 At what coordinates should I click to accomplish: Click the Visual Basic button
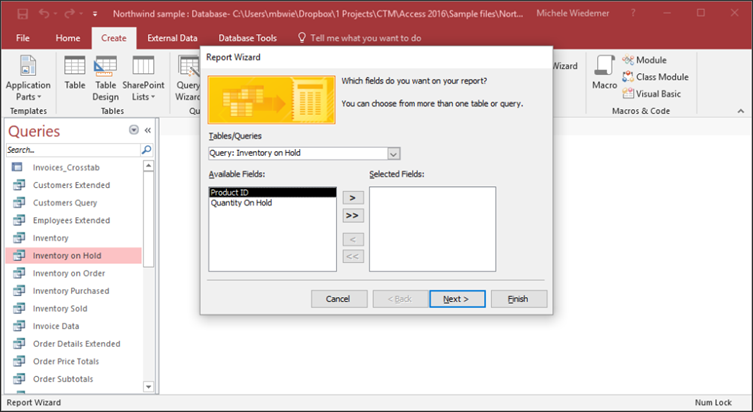pos(652,94)
